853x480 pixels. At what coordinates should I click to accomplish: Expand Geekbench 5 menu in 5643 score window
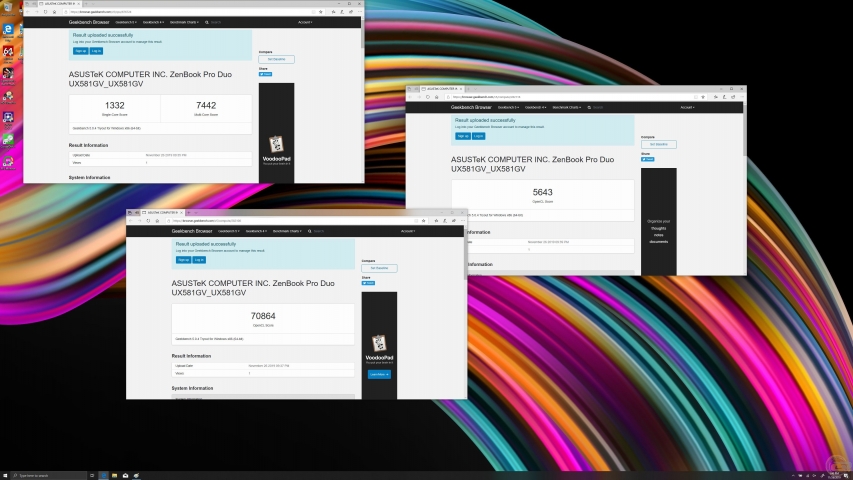[509, 107]
